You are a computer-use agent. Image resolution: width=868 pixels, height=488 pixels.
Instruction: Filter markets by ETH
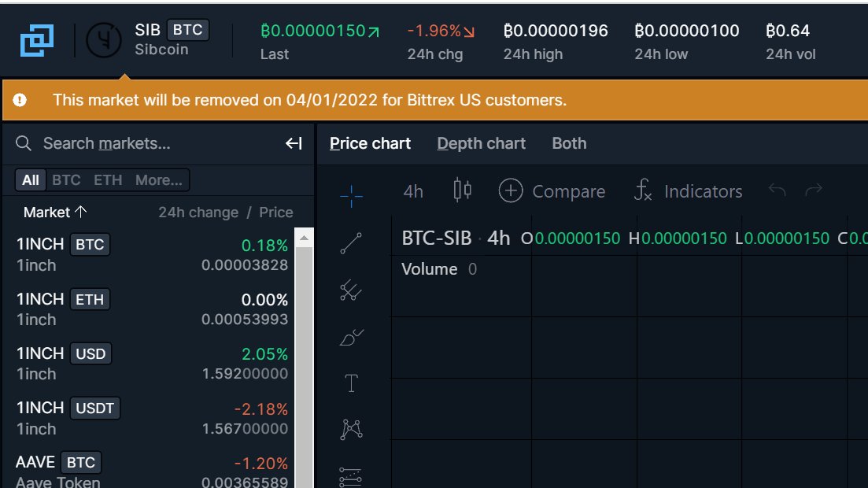click(x=107, y=180)
